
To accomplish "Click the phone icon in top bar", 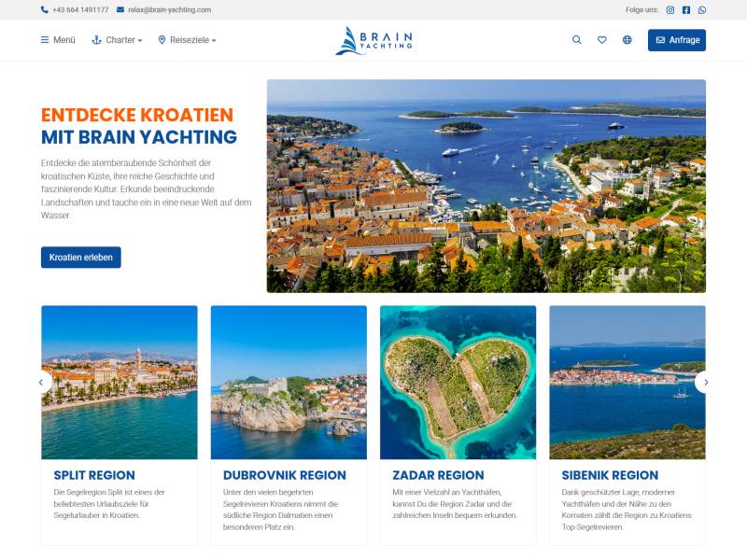I will click(x=44, y=9).
